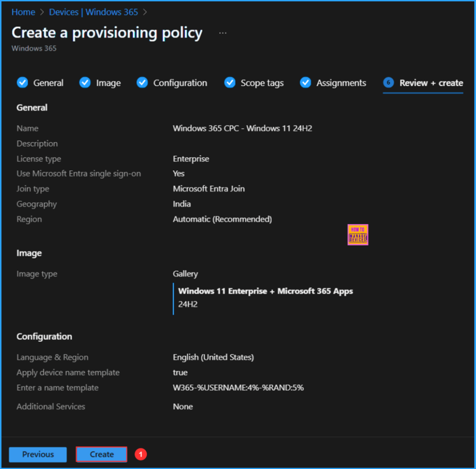The width and height of the screenshot is (476, 469).
Task: Open the Assignments tab
Action: (341, 83)
